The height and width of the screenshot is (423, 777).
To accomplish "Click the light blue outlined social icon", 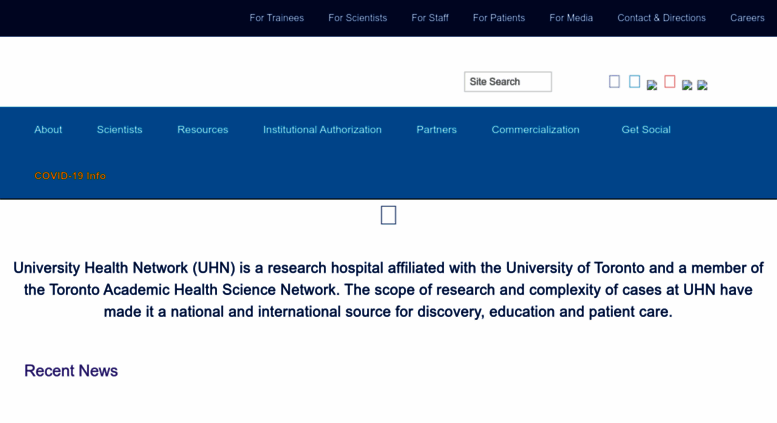I will tap(634, 82).
